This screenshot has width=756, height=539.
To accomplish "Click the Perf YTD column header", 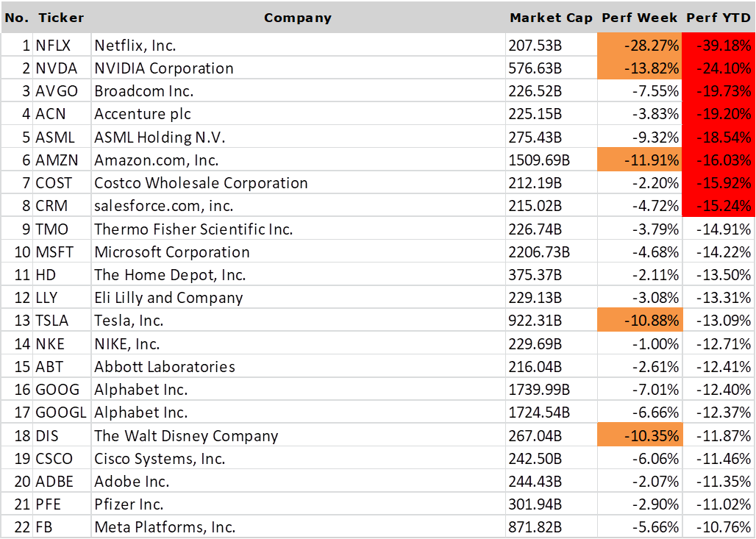I will coord(718,18).
